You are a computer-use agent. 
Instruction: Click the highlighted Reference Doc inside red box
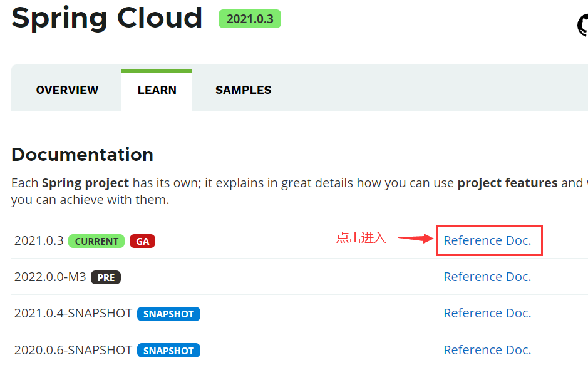pyautogui.click(x=487, y=240)
